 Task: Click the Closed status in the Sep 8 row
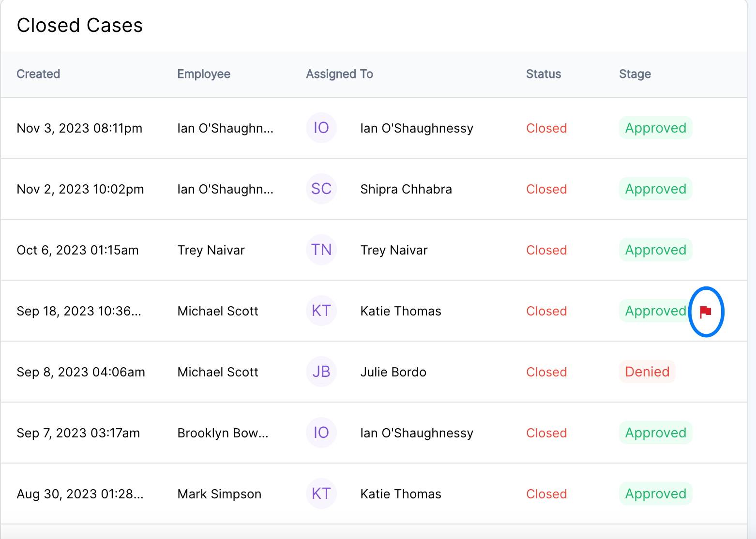coord(546,372)
